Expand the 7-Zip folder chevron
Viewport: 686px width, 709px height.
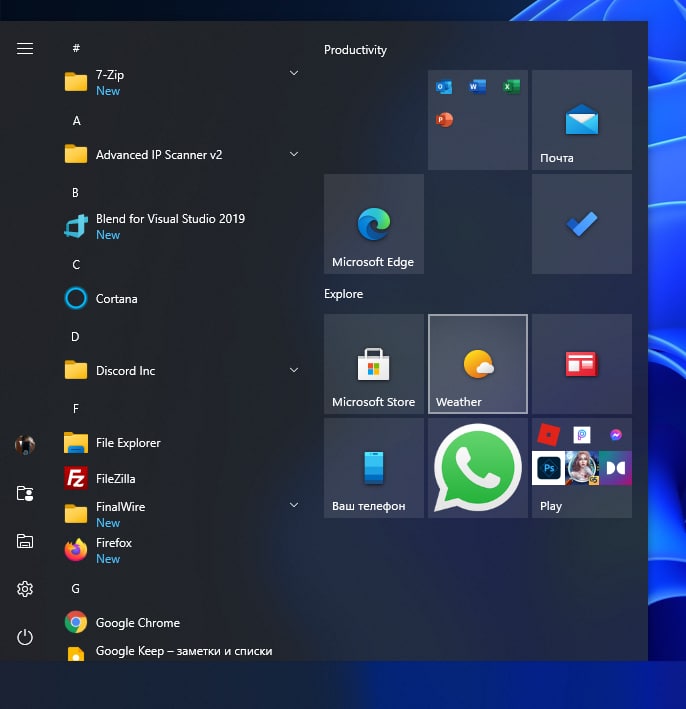pos(294,73)
